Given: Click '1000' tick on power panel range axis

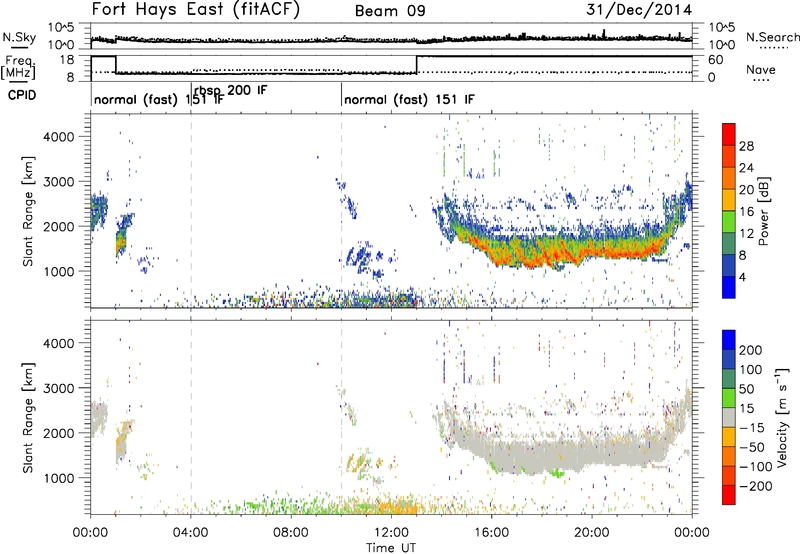Looking at the screenshot, I should (58, 271).
